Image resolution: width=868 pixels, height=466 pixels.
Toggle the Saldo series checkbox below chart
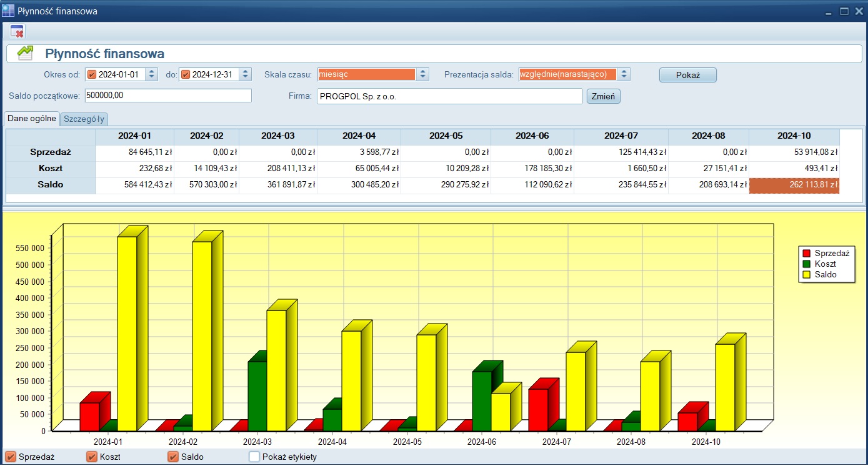173,457
